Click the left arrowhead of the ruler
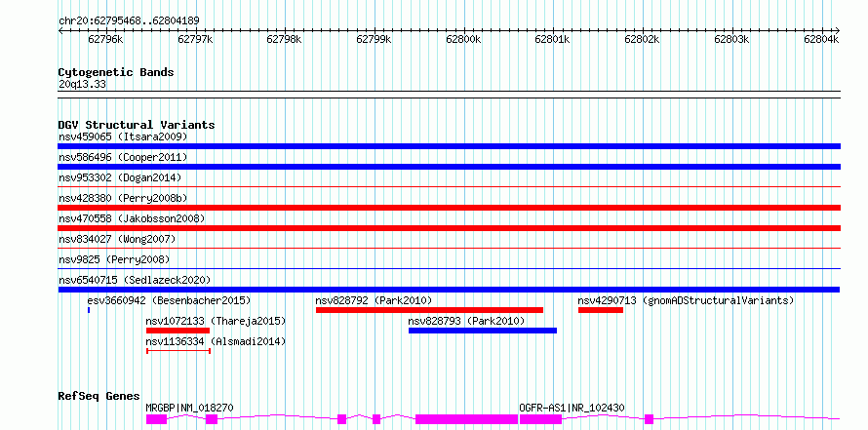Screen dimensions: 868x430 coord(60,30)
